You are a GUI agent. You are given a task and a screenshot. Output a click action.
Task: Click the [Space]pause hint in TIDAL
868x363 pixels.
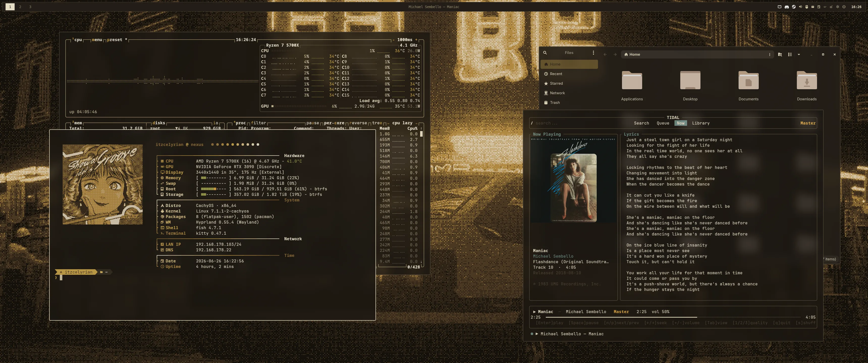pos(584,323)
